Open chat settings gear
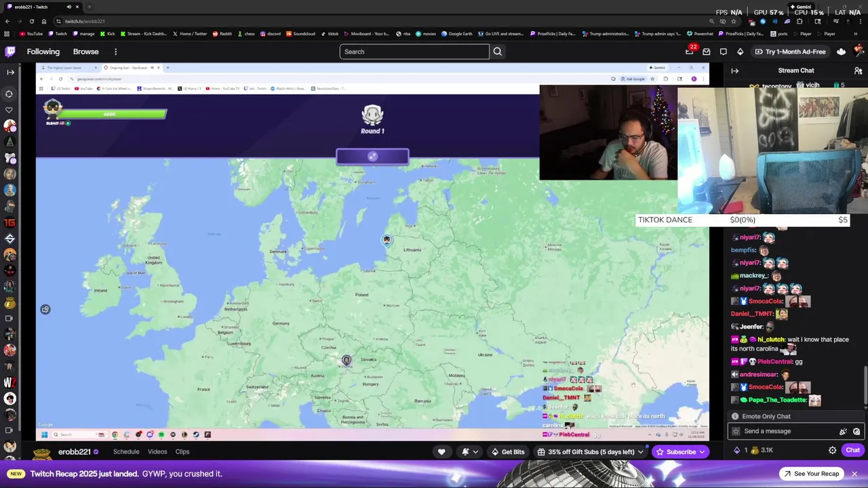 point(833,450)
